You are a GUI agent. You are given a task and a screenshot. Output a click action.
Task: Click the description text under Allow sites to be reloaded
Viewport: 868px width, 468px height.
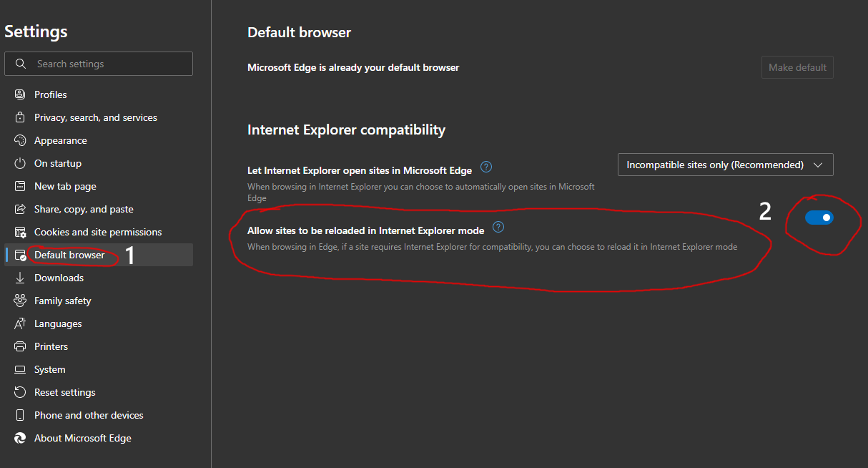pos(492,247)
